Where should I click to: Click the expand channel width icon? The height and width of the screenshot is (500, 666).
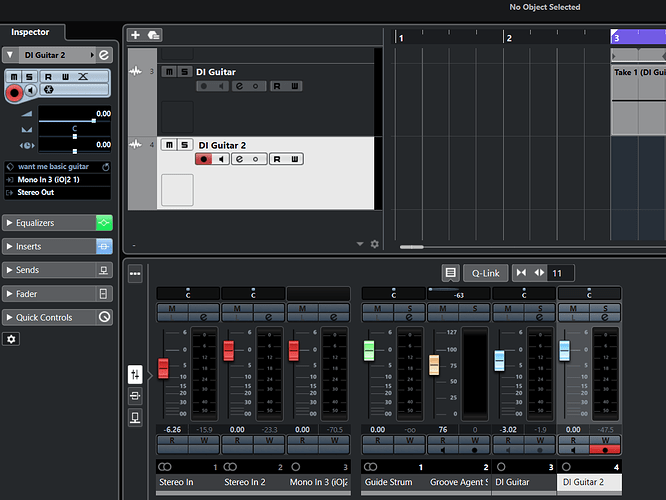539,273
